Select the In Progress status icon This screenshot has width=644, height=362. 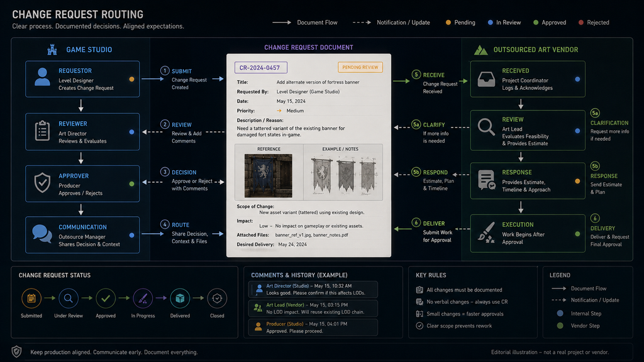pos(143,299)
